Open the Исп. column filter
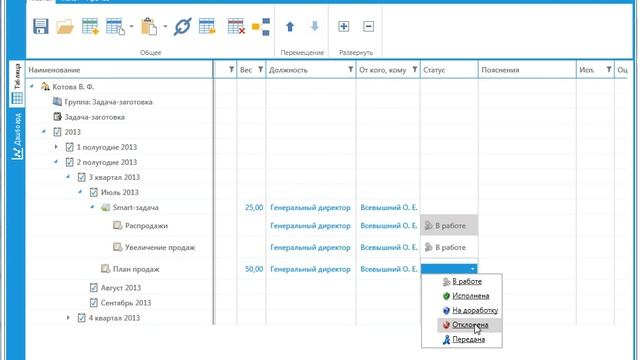The height and width of the screenshot is (360, 640). click(609, 69)
